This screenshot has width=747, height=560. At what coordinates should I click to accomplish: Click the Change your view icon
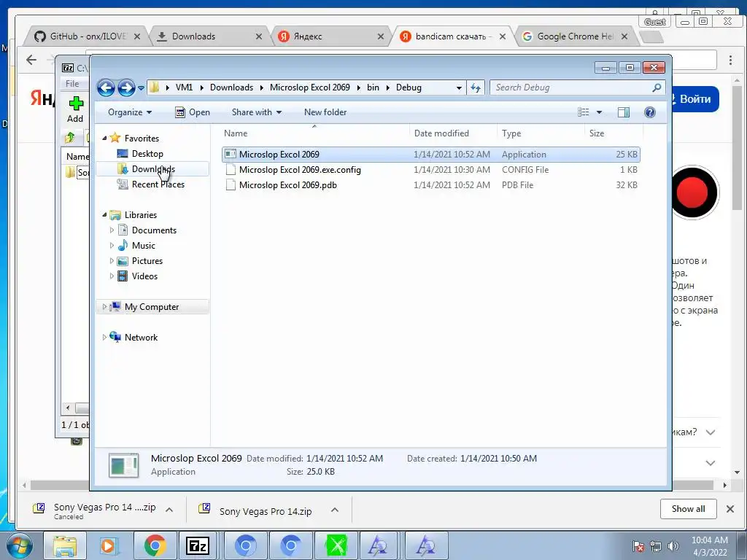(x=583, y=112)
